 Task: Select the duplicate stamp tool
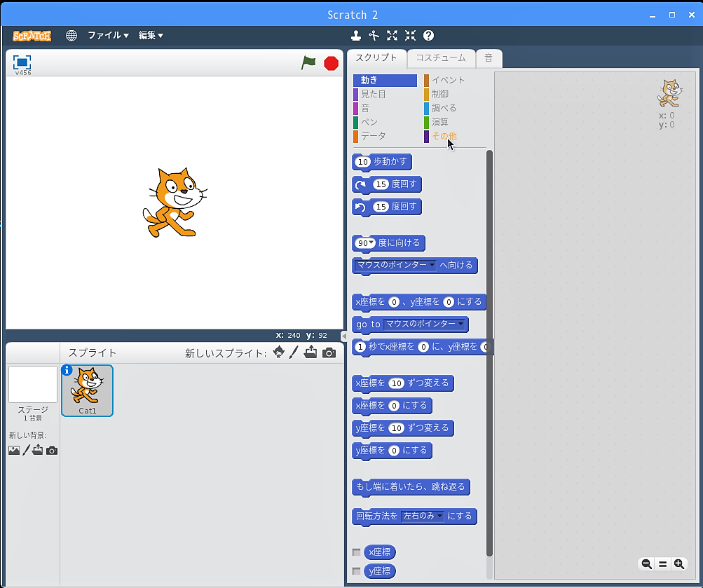click(356, 36)
